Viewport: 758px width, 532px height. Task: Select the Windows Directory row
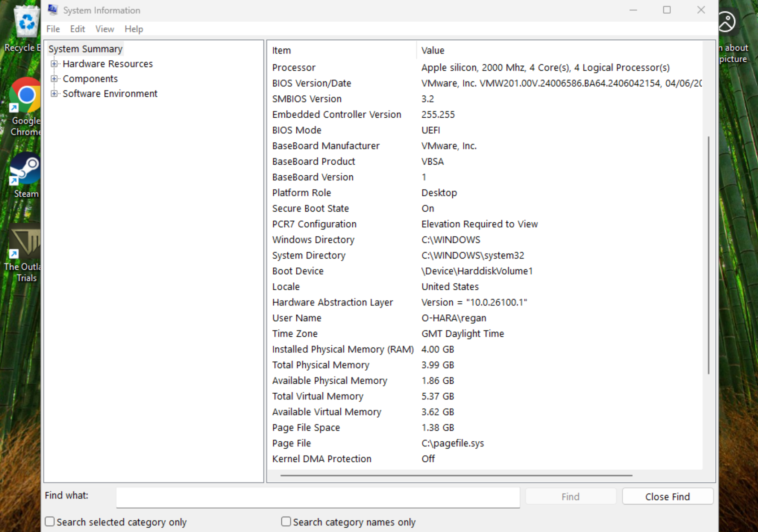coord(485,240)
